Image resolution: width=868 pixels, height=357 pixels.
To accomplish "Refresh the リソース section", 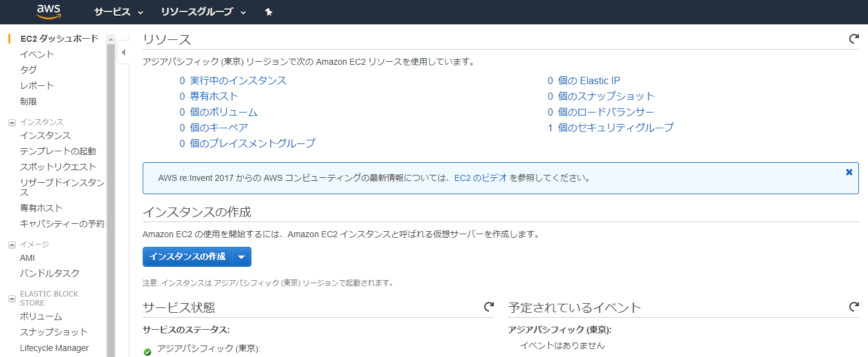I will (853, 39).
